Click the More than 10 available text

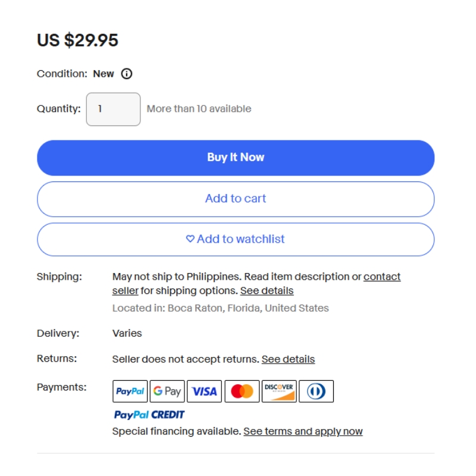(x=199, y=109)
